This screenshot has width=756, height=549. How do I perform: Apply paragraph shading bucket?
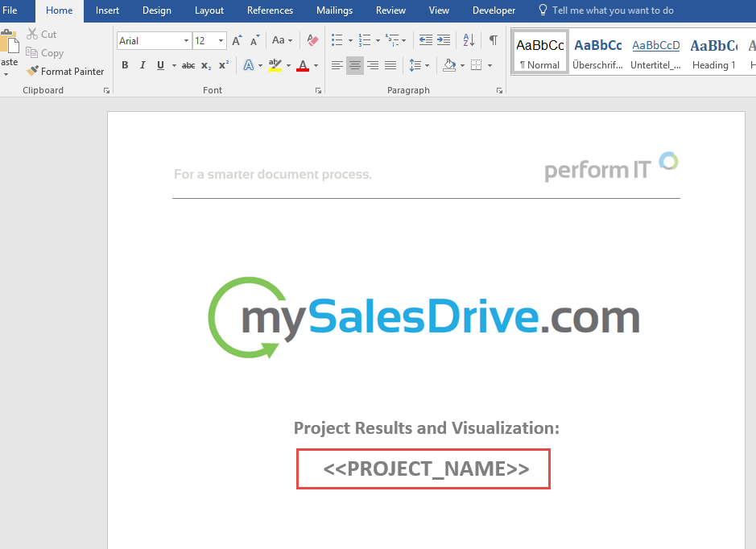(449, 65)
